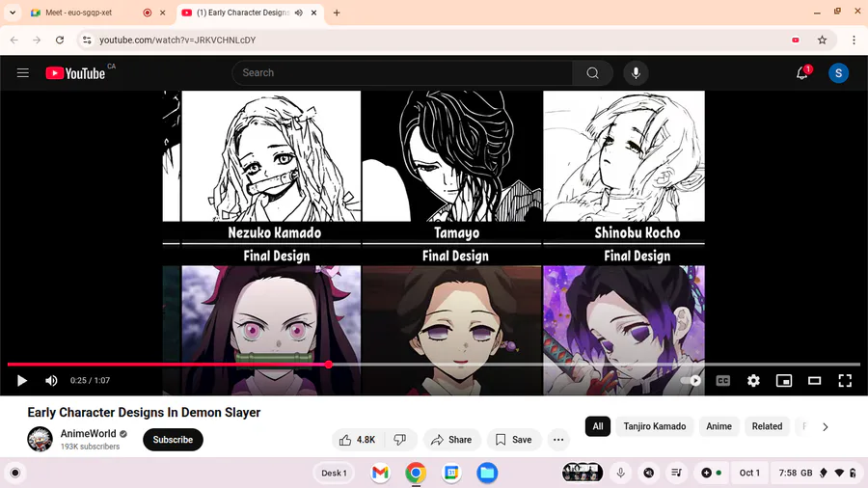The image size is (868, 488).
Task: Click the address bar URL
Action: click(177, 40)
